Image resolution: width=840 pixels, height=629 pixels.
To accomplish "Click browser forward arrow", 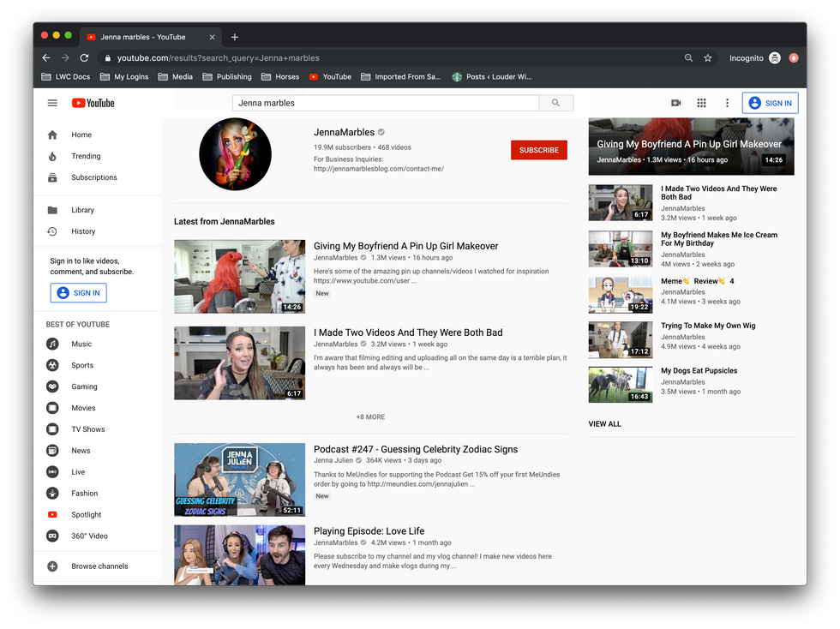I will click(x=65, y=58).
